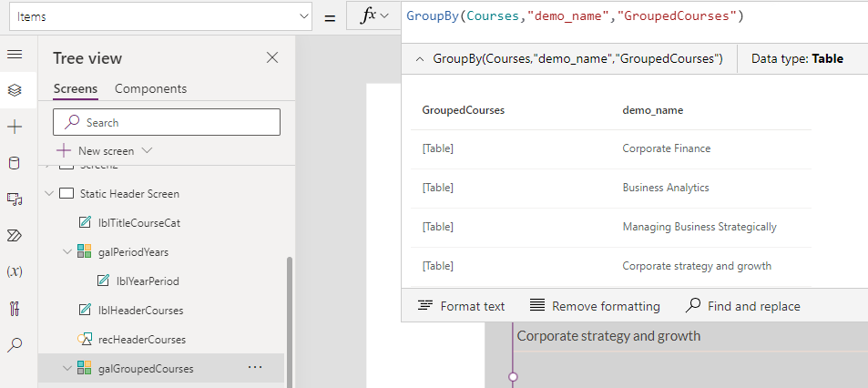
Task: Collapse the Static Header Screen node
Action: [x=48, y=194]
